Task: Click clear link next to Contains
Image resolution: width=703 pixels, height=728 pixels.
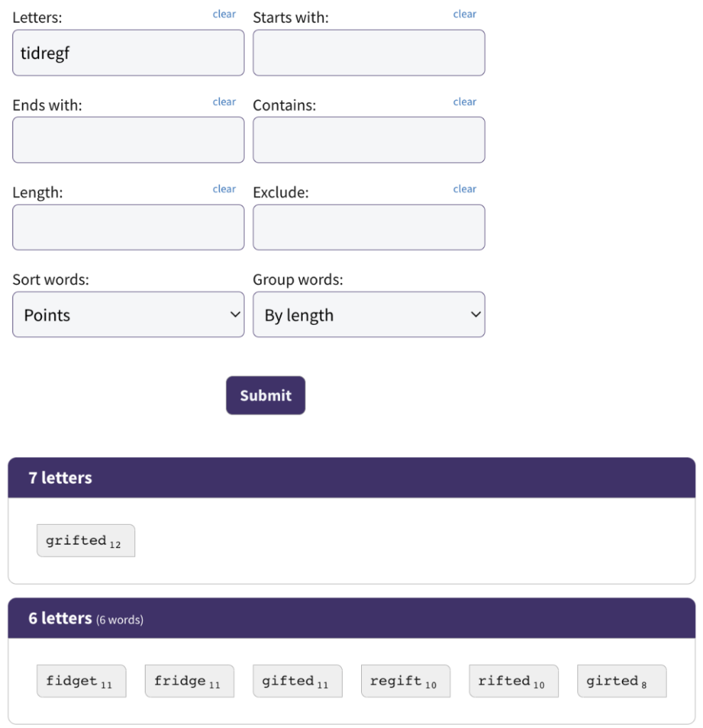Action: click(x=465, y=102)
